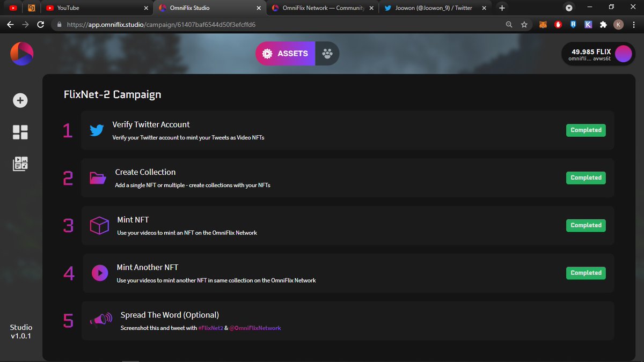Screen dimensions: 644x362
Task: Switch to the first pinned YouTube tab
Action: click(13, 8)
